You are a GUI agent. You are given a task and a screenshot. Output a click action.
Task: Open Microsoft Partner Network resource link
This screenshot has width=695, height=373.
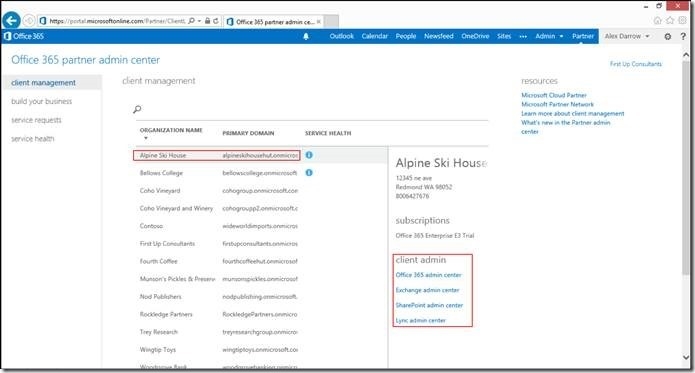(x=557, y=105)
